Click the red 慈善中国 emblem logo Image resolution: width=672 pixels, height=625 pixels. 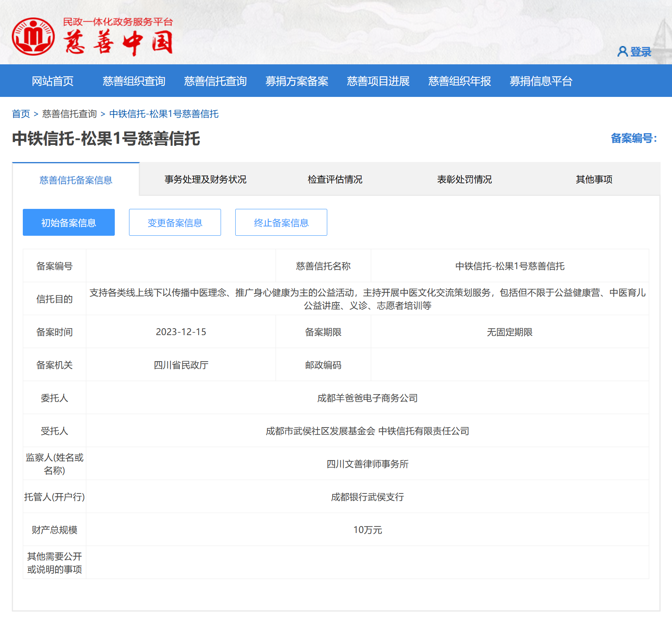pyautogui.click(x=33, y=36)
